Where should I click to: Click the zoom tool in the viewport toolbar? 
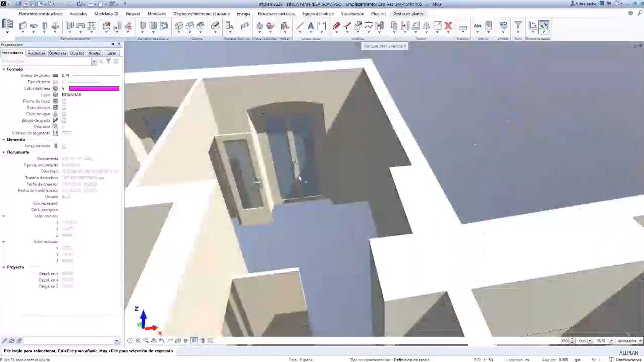tap(146, 340)
